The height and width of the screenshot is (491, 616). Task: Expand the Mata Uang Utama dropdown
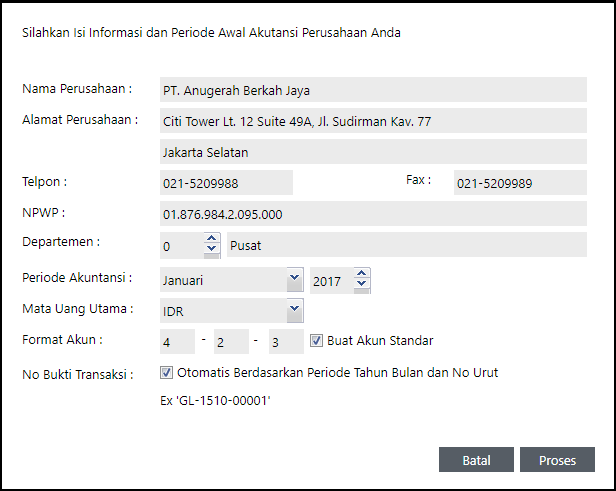point(294,309)
